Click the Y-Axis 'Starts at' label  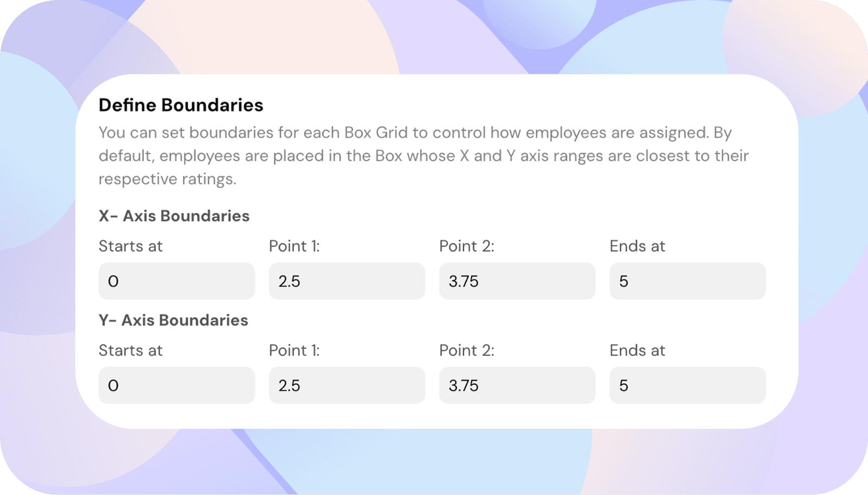tap(130, 351)
